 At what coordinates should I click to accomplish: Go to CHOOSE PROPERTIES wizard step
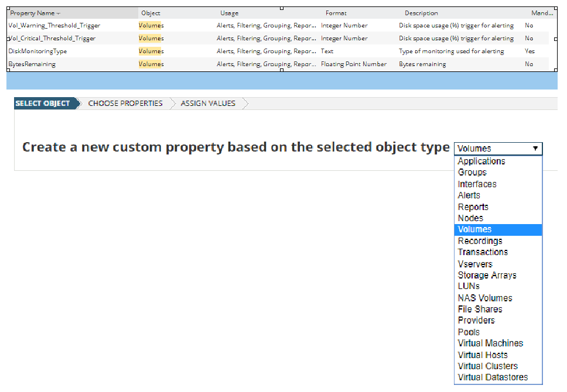point(125,104)
